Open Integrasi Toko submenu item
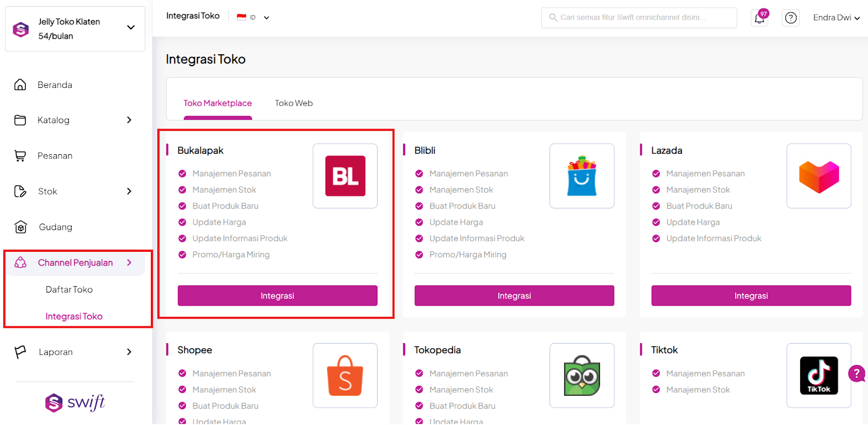 (74, 316)
